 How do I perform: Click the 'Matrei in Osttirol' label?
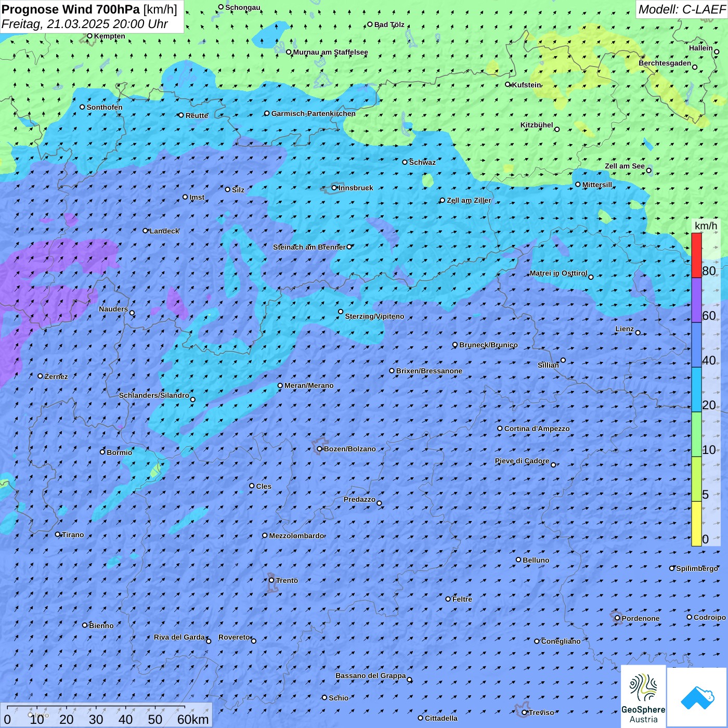point(558,274)
